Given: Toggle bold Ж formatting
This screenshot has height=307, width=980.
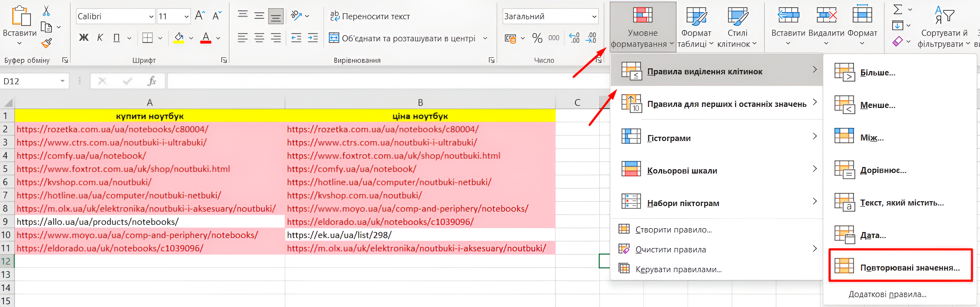Looking at the screenshot, I should pyautogui.click(x=84, y=37).
